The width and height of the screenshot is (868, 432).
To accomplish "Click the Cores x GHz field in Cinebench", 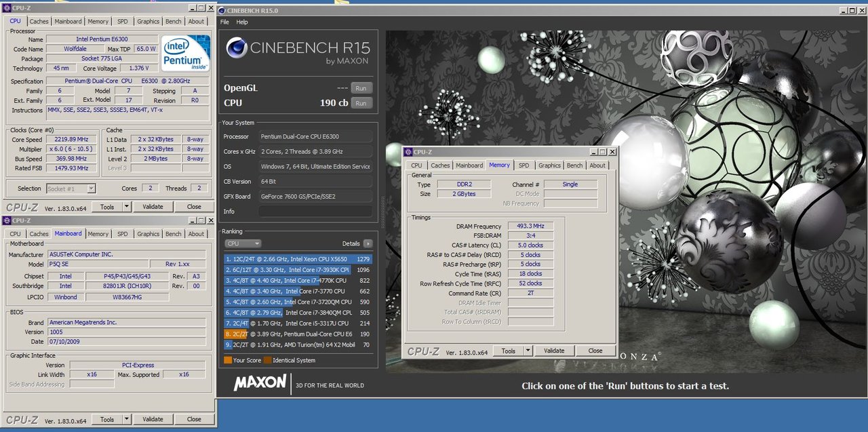I will [x=315, y=151].
